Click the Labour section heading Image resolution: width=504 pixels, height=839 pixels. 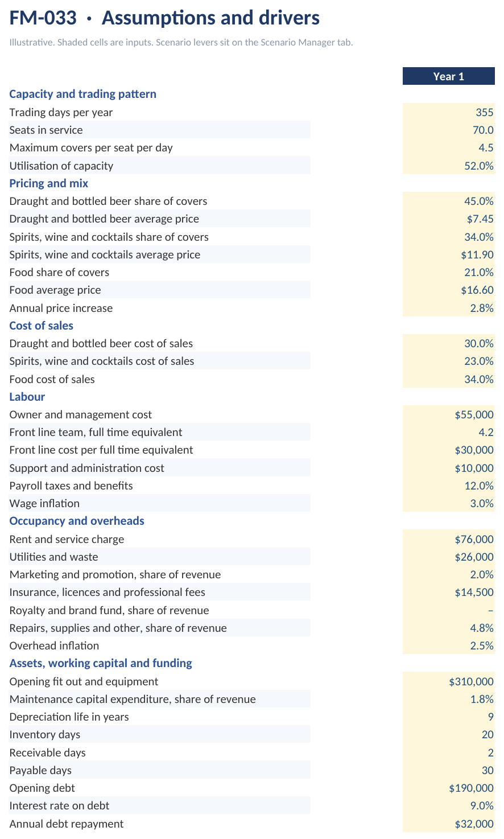click(27, 397)
